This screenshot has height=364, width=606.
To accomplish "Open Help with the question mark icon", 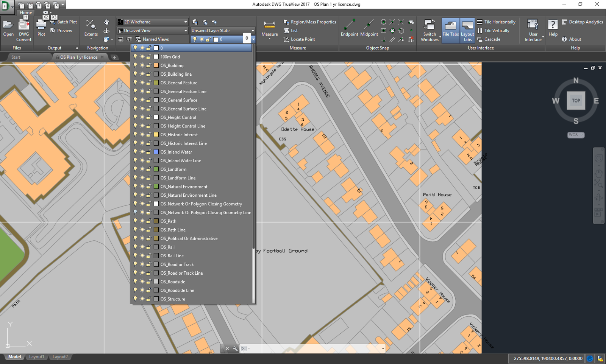I will pyautogui.click(x=553, y=25).
